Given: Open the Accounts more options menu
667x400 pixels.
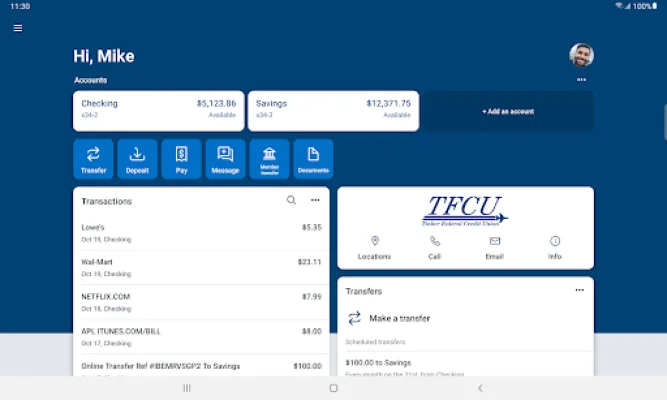Looking at the screenshot, I should point(581,80).
